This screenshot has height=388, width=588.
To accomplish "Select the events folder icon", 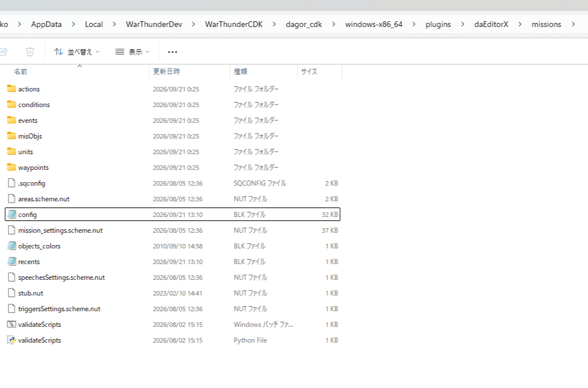I will [x=12, y=121].
